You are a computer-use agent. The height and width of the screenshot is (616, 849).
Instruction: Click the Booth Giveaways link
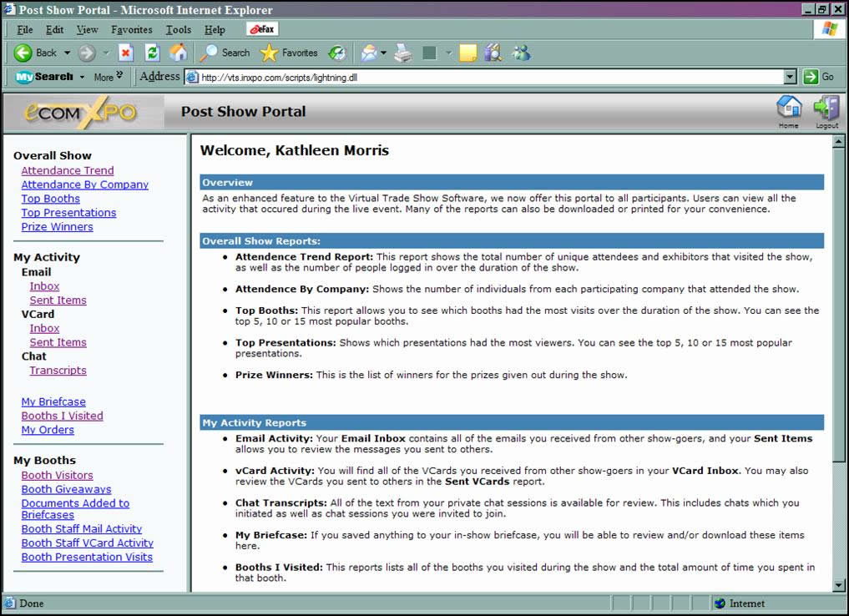[66, 489]
